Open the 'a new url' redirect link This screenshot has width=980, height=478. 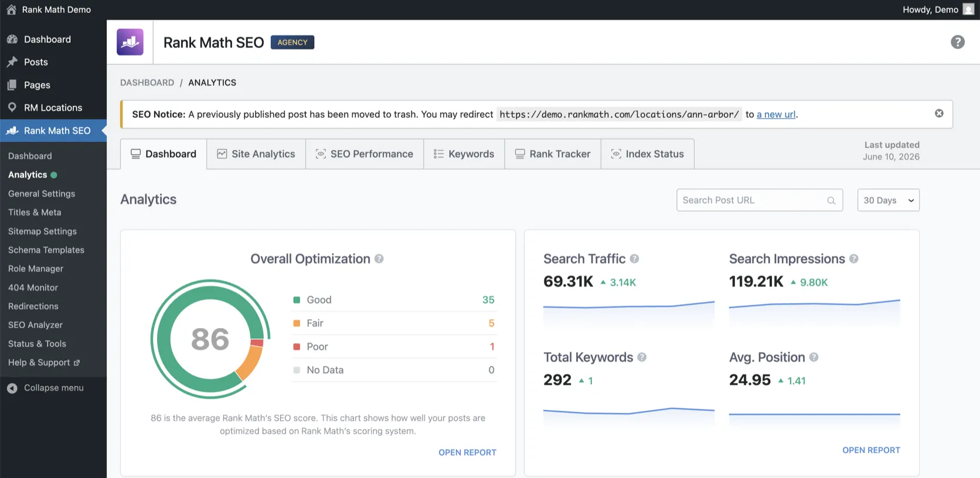[x=776, y=114]
